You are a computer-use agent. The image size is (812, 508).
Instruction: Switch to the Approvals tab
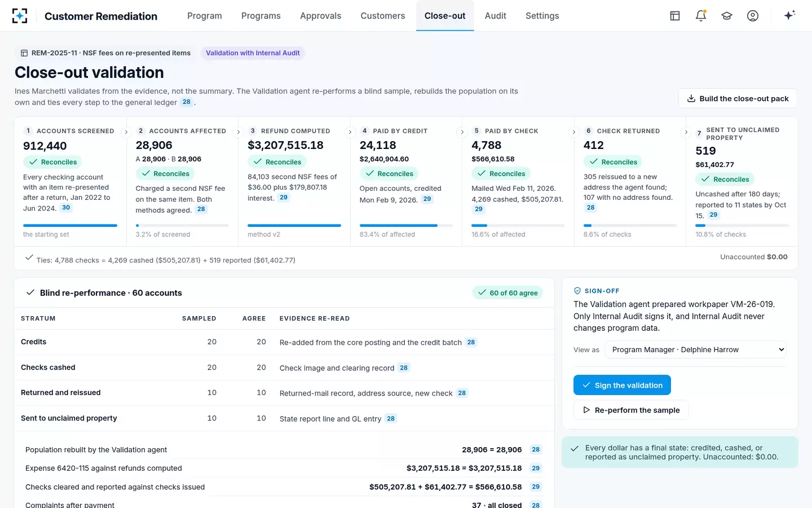click(x=320, y=16)
